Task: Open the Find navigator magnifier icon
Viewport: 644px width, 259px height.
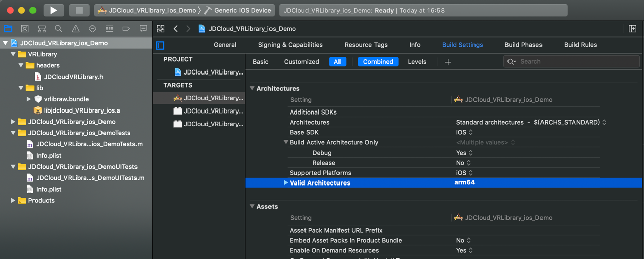Action: coord(59,29)
